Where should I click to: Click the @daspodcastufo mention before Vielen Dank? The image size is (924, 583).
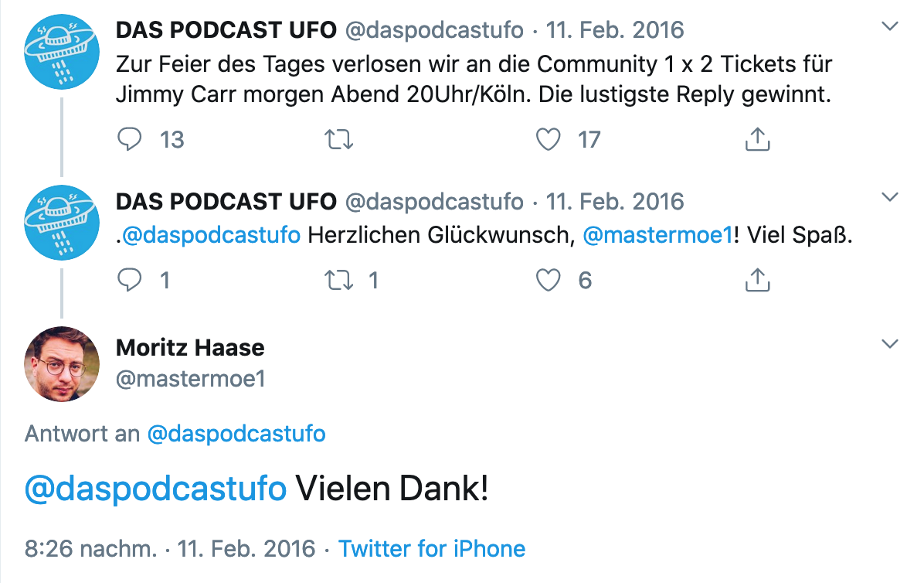coord(155,489)
